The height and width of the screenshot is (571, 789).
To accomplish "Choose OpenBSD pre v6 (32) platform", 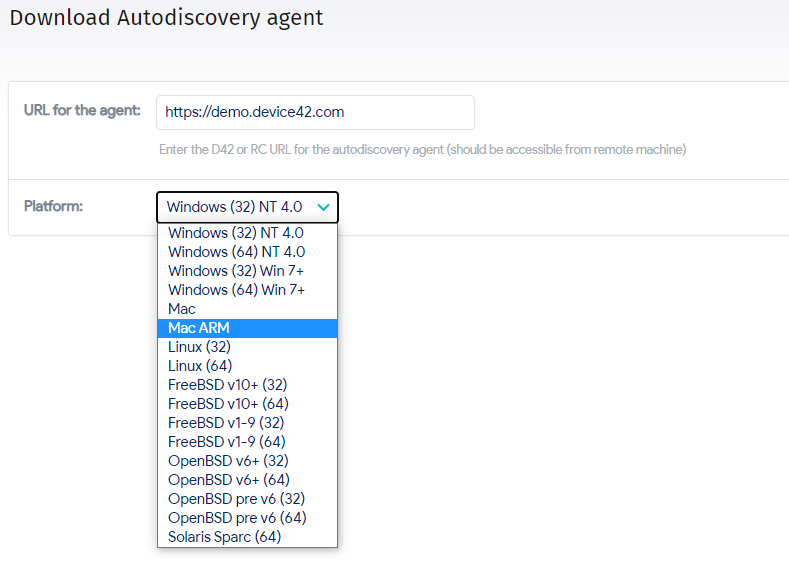I will click(247, 499).
